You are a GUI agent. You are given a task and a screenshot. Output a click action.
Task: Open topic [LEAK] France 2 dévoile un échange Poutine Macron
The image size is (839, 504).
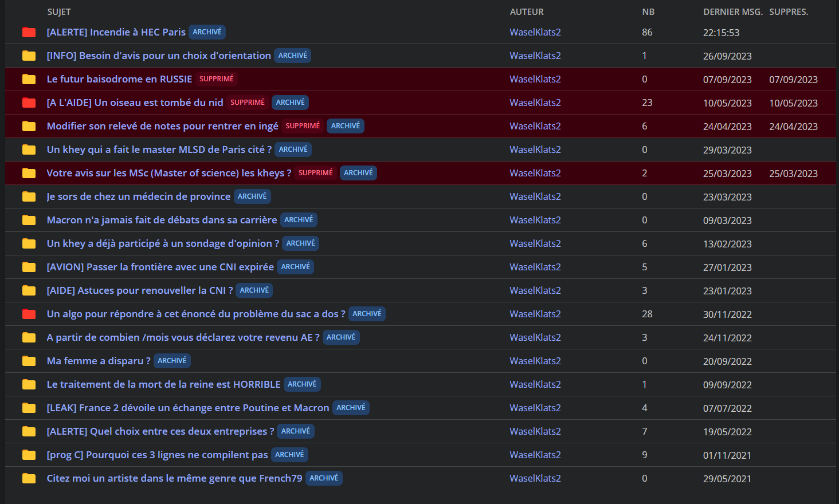tap(188, 408)
